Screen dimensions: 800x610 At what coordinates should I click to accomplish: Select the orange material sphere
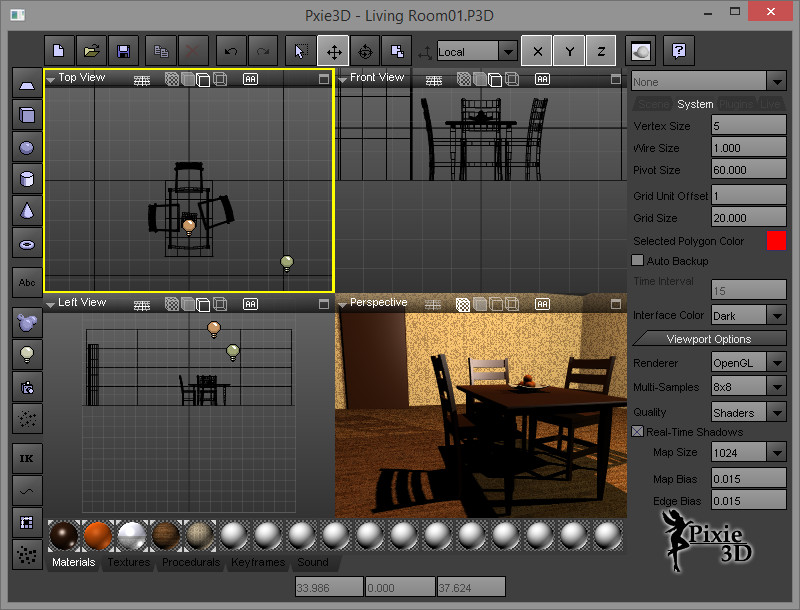click(98, 536)
